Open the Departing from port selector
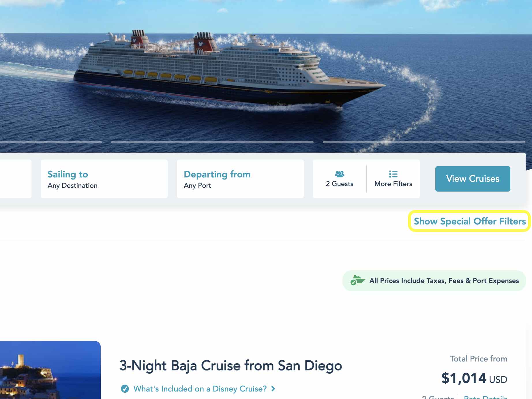 [x=240, y=179]
